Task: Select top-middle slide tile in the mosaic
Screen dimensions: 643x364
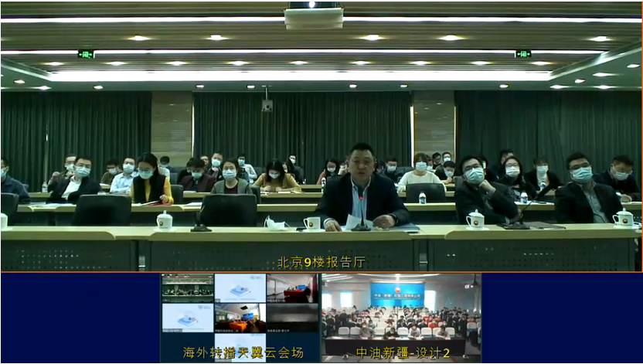Action: 240,287
